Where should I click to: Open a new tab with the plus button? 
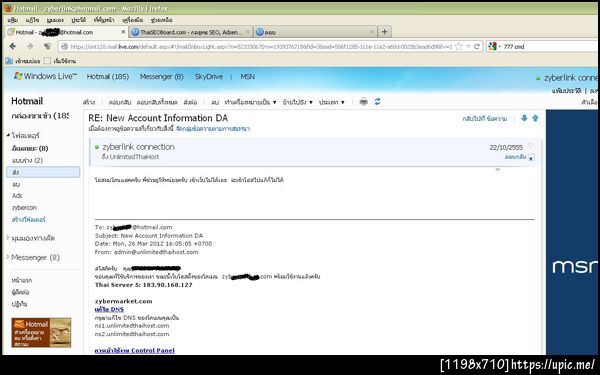[385, 32]
